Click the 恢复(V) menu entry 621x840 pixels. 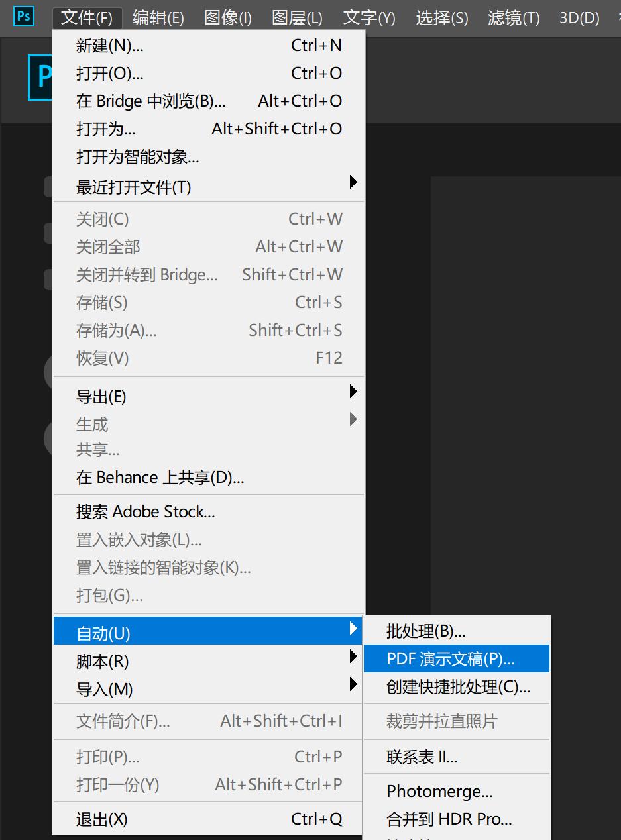209,358
